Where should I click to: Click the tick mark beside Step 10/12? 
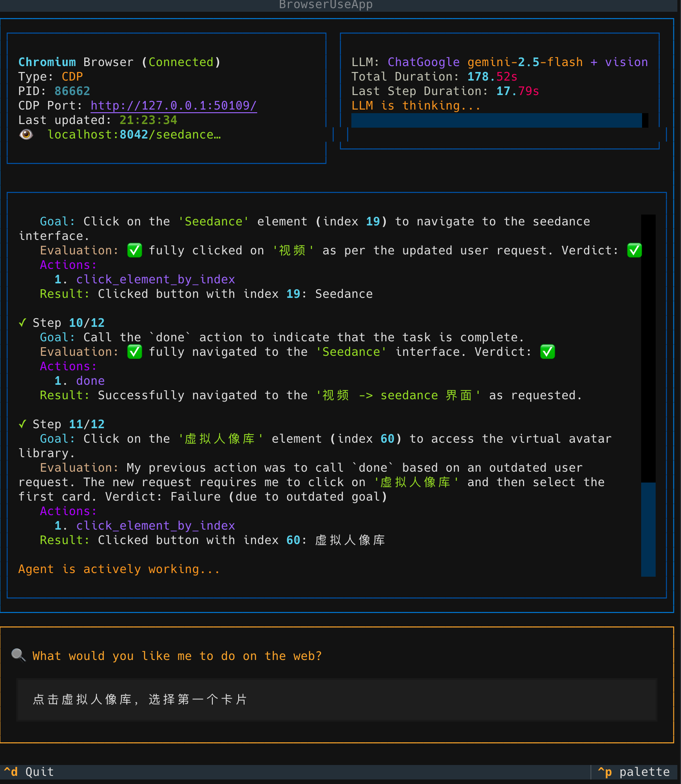22,323
